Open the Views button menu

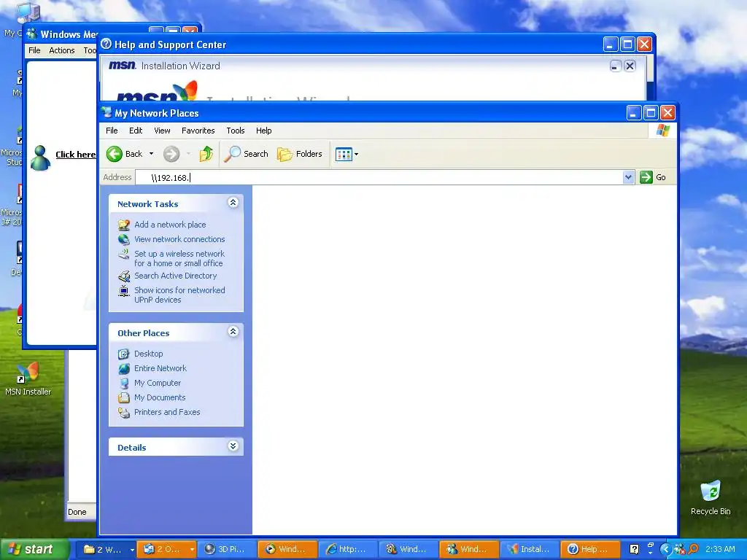tap(347, 154)
